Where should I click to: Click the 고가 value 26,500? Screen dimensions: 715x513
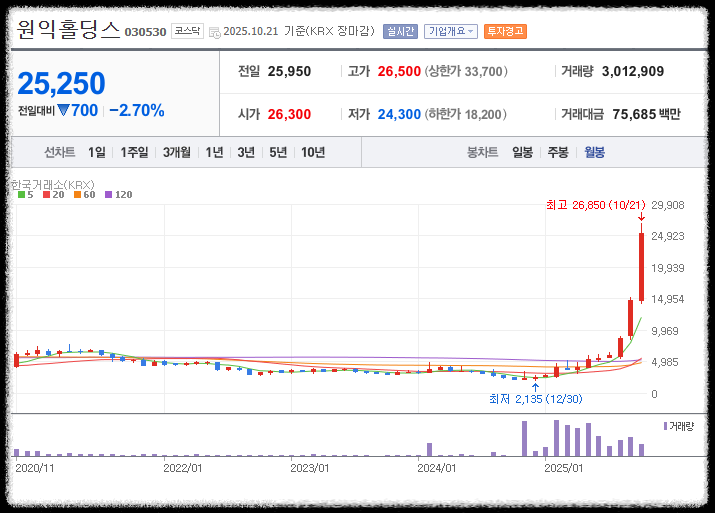point(399,71)
